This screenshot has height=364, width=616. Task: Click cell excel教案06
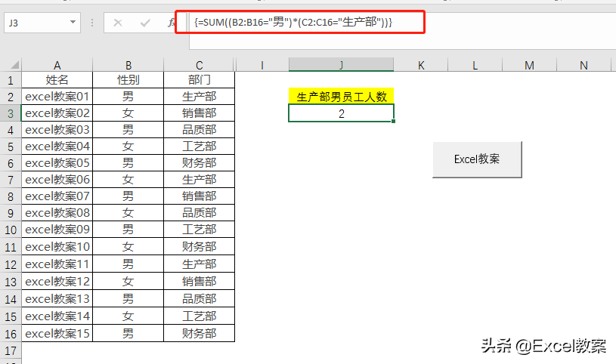click(x=57, y=180)
